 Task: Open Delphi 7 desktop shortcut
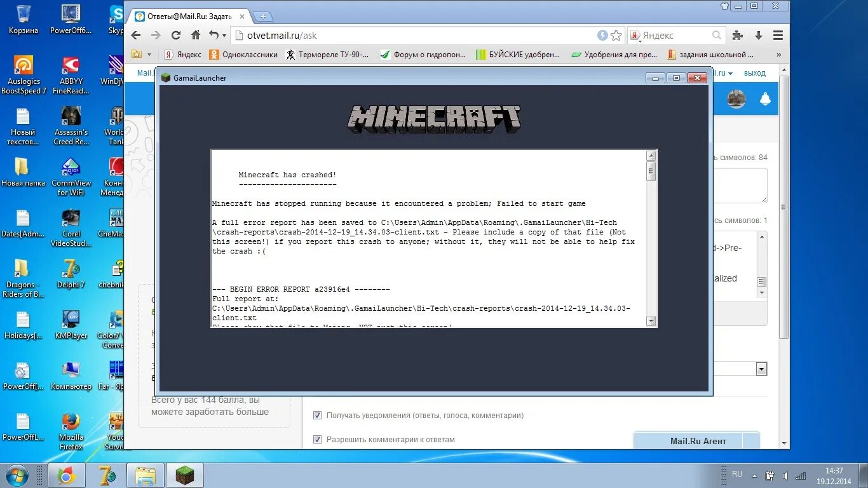[71, 273]
